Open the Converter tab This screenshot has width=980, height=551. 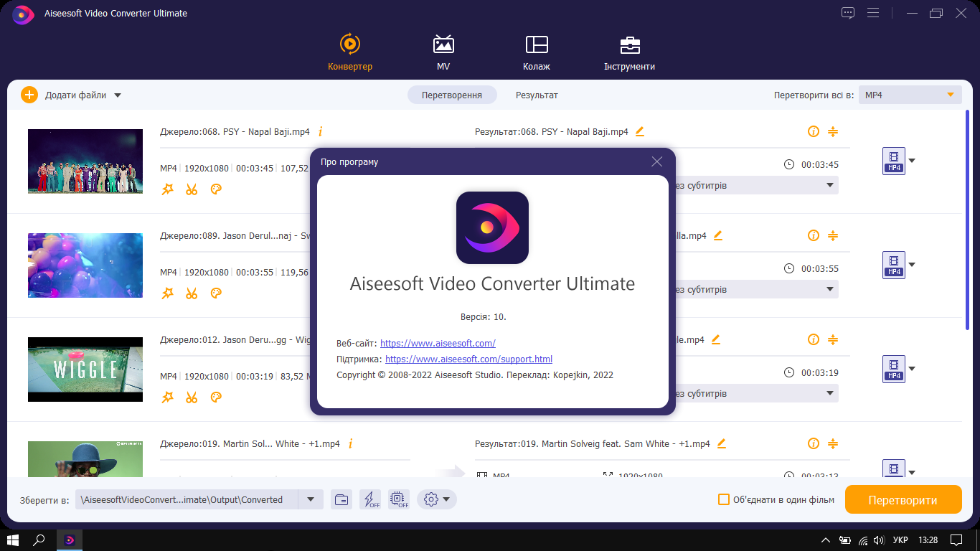coord(350,52)
